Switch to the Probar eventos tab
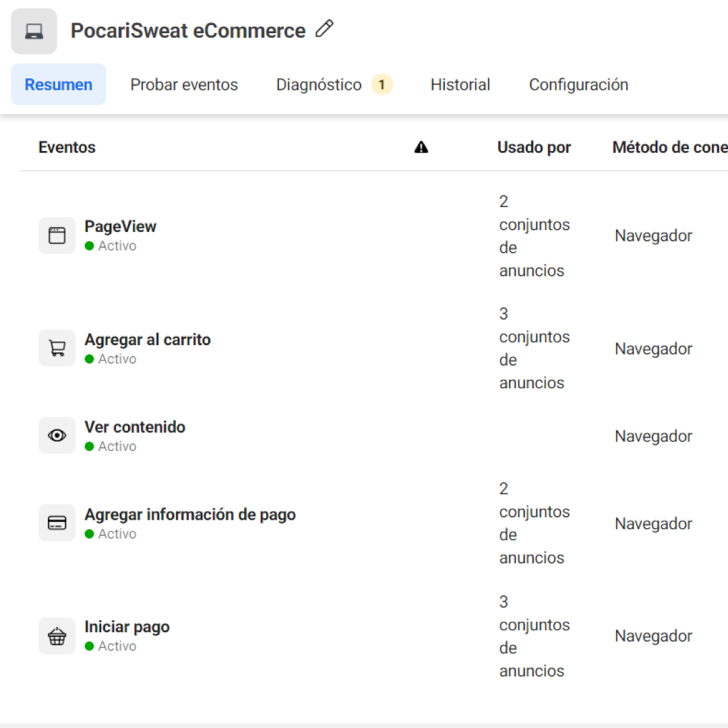Image resolution: width=728 pixels, height=728 pixels. (x=184, y=84)
